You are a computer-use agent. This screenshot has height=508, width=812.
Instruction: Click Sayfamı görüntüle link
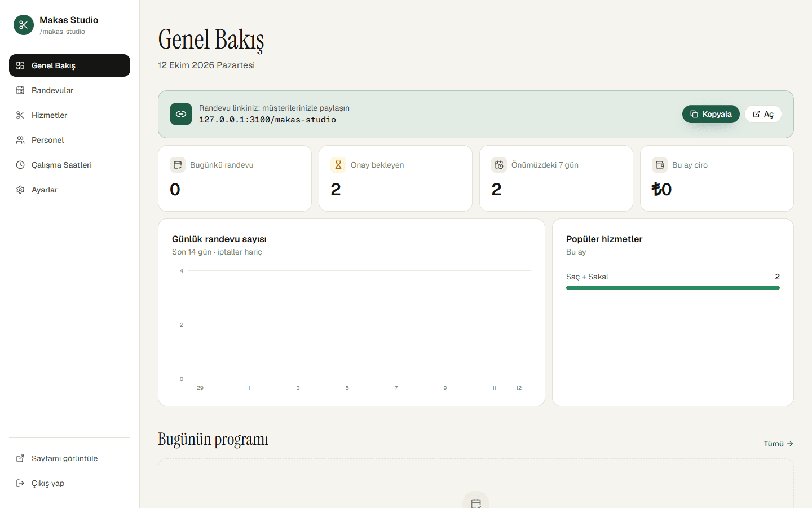(x=69, y=458)
